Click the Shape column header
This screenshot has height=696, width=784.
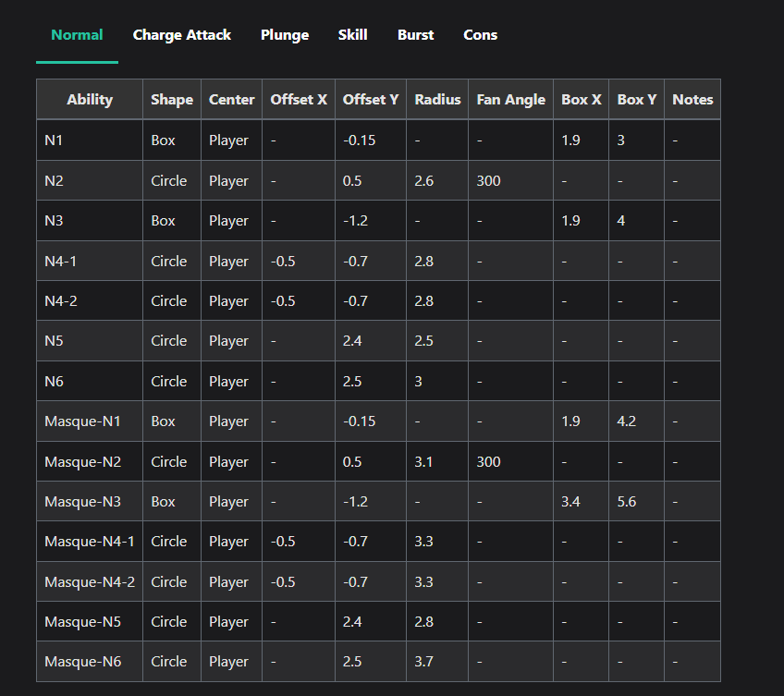172,100
